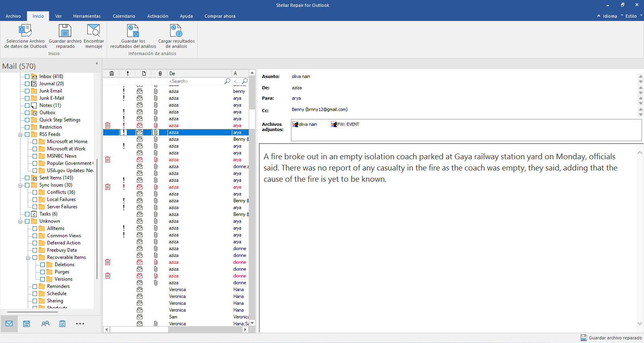The image size is (644, 343).
Task: Open the Idioma dropdown
Action: click(x=612, y=16)
